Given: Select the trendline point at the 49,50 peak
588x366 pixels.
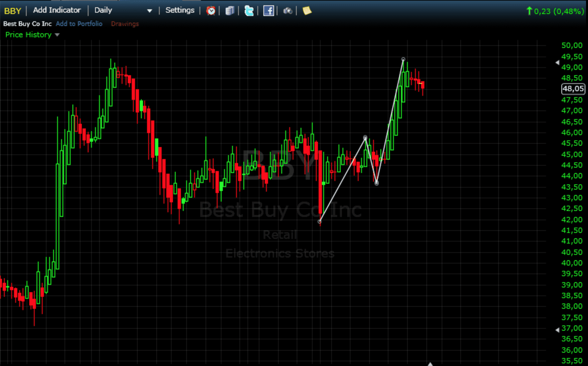Looking at the screenshot, I should click(403, 60).
